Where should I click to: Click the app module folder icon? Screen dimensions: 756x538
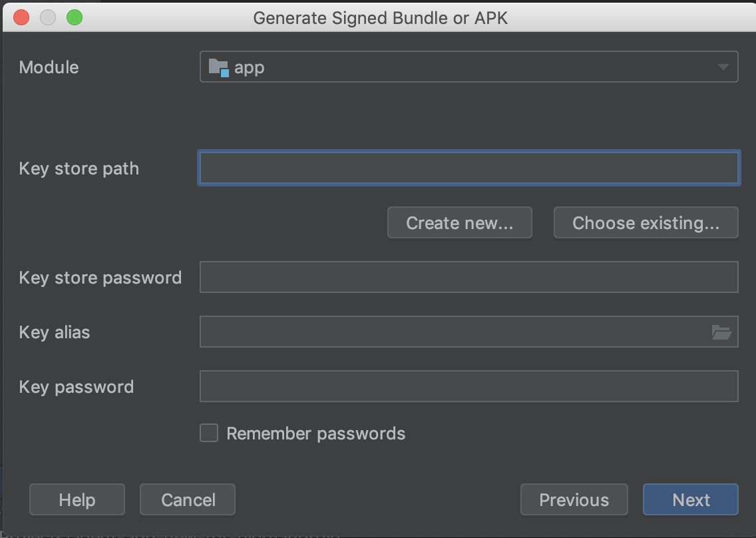pyautogui.click(x=218, y=67)
